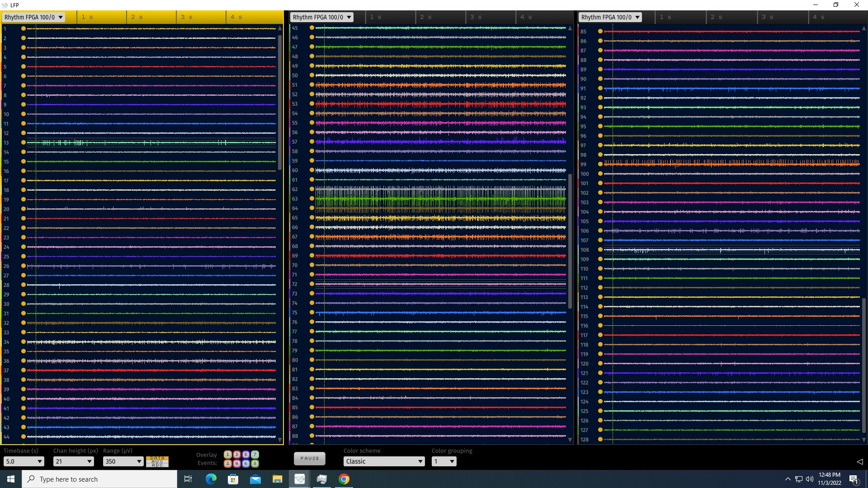Image resolution: width=868 pixels, height=488 pixels.
Task: Open left display Rhythm FPGA 100/0 stream selector
Action: tap(34, 17)
